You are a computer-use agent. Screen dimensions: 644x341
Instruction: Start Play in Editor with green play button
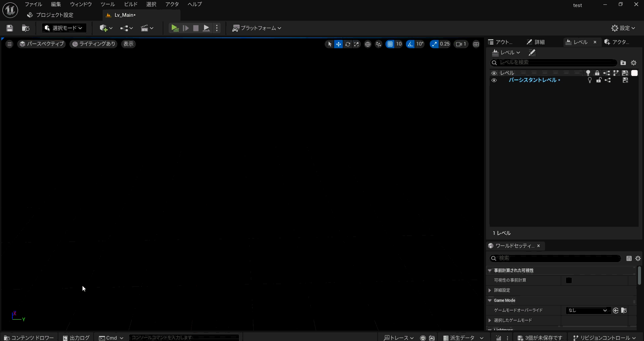tap(175, 28)
